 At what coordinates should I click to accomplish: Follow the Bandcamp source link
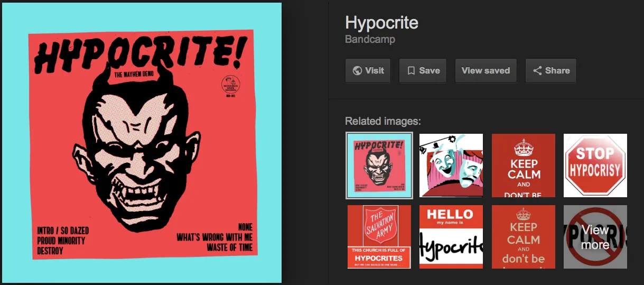coord(370,39)
